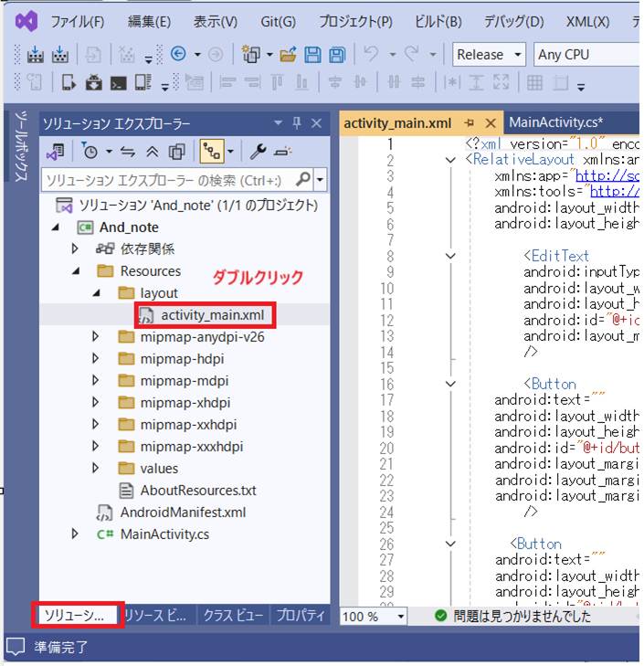Select AndroidManifest.xml in the tree
Image resolution: width=644 pixels, height=666 pixels.
[x=183, y=513]
